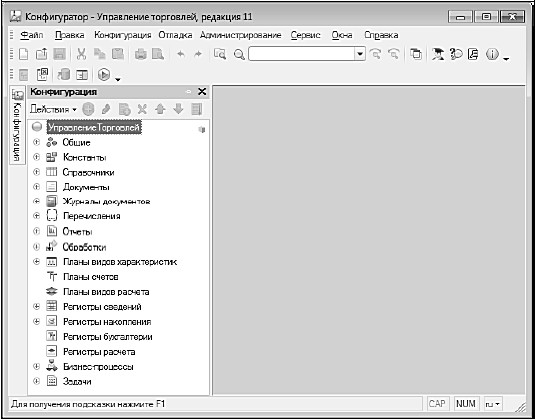Expand the Отчеты tree node
Screen dimensions: 536x420
coord(36,231)
